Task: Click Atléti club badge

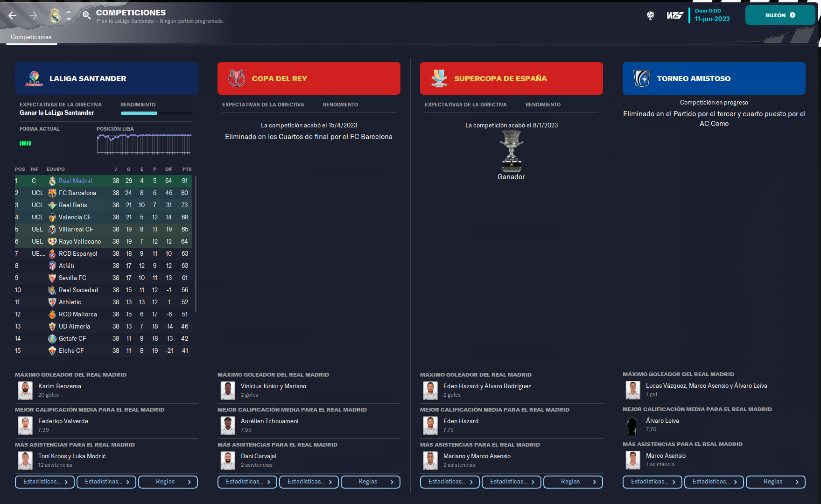Action: [52, 266]
